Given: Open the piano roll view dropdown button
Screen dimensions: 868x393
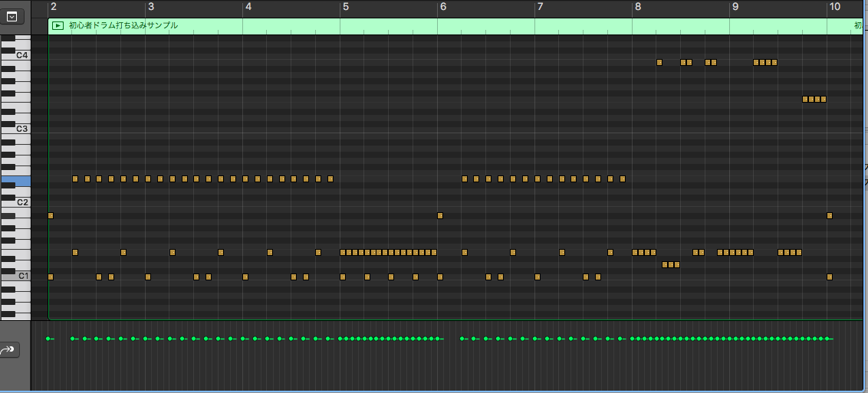Looking at the screenshot, I should point(12,17).
